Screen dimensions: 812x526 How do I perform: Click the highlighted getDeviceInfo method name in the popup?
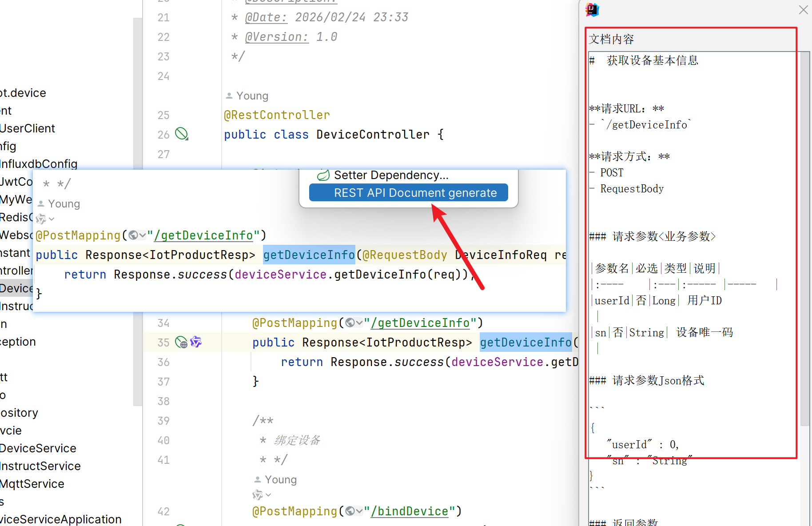point(309,255)
